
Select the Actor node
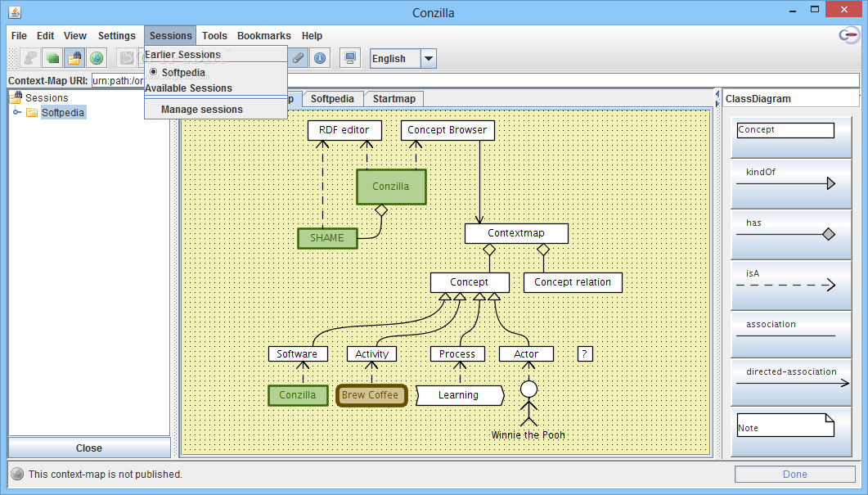click(526, 353)
